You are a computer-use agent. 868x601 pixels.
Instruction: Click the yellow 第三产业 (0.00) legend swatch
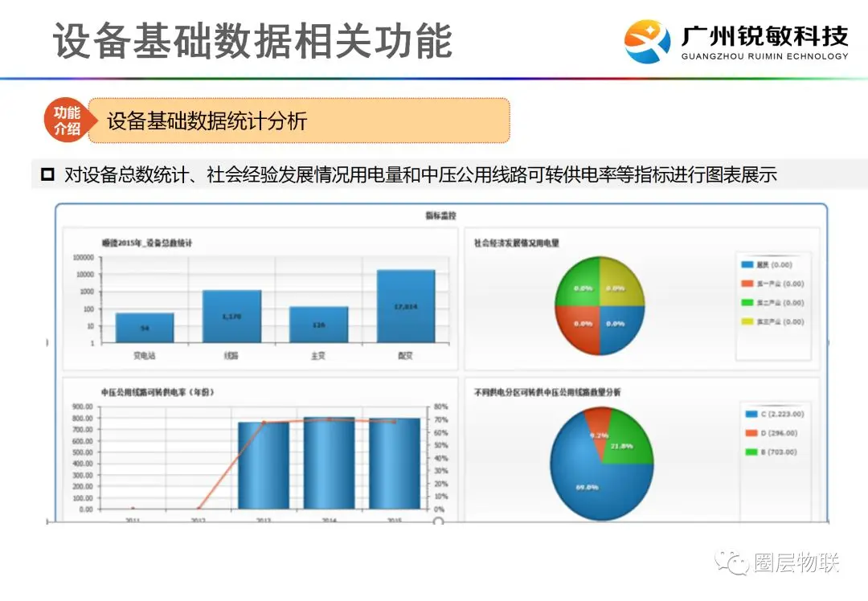pyautogui.click(x=747, y=321)
